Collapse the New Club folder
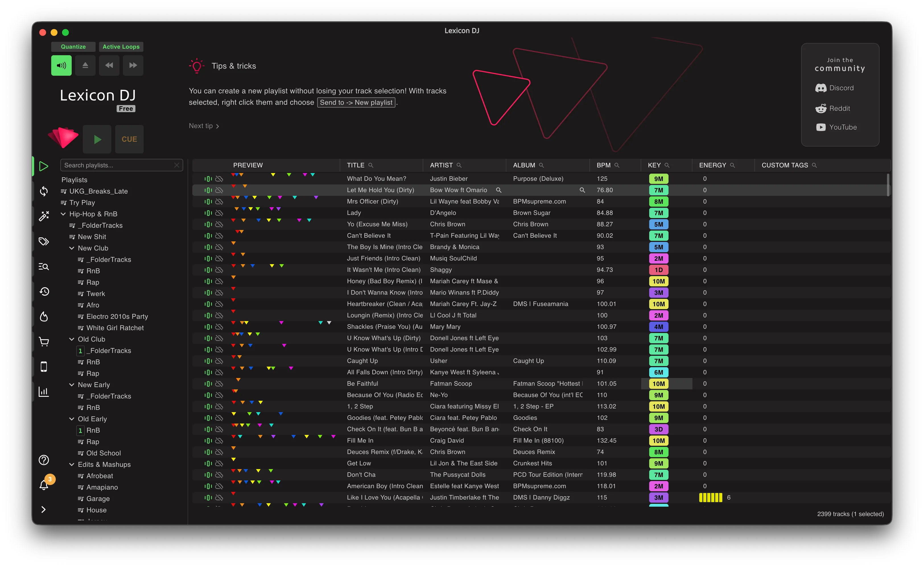 point(72,248)
